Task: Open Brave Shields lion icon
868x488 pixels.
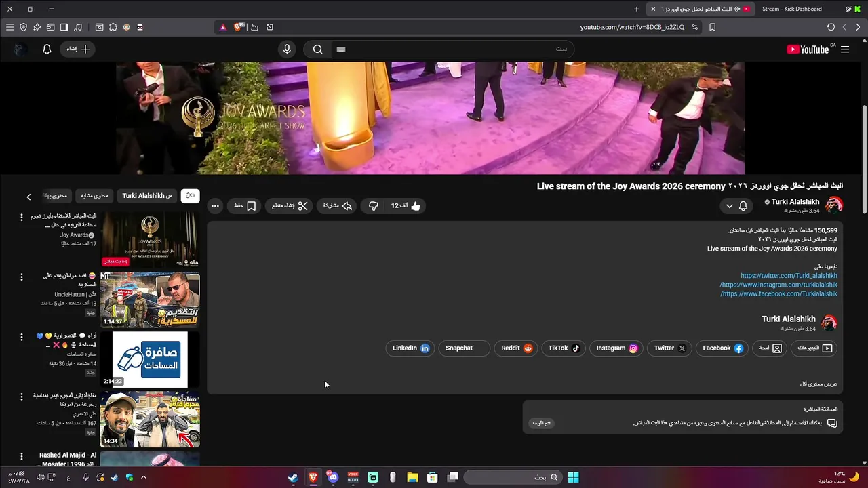Action: 239,27
